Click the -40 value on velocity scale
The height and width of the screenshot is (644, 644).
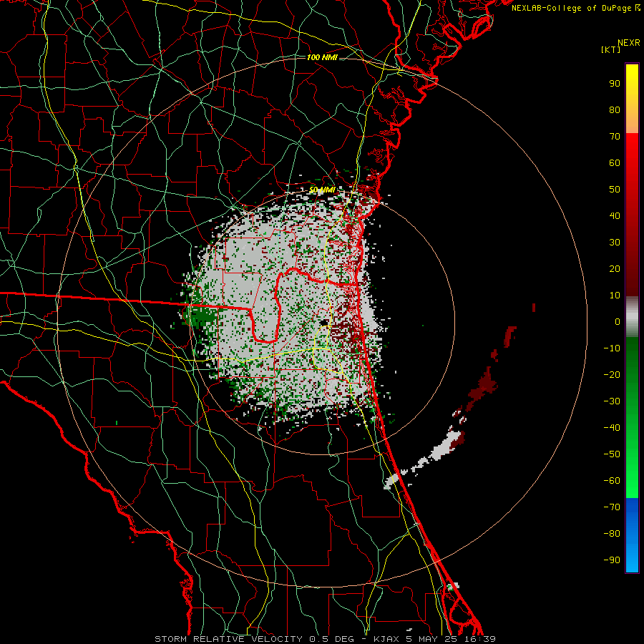point(612,428)
